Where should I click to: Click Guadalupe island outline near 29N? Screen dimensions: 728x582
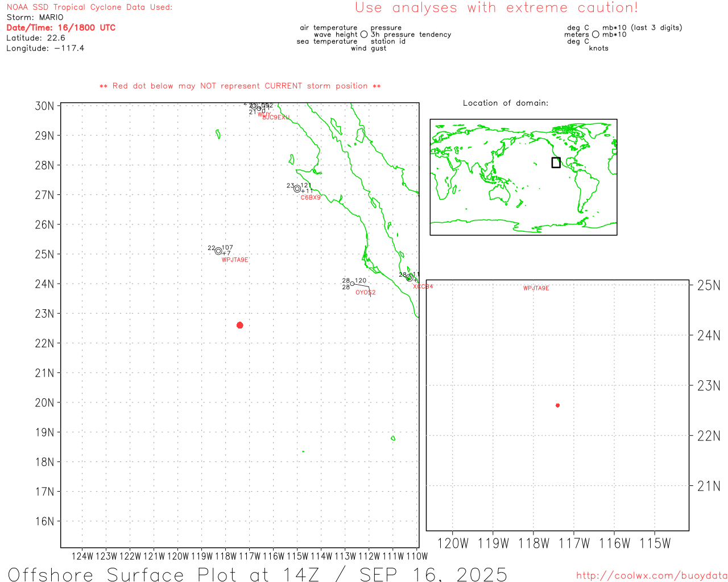218,134
